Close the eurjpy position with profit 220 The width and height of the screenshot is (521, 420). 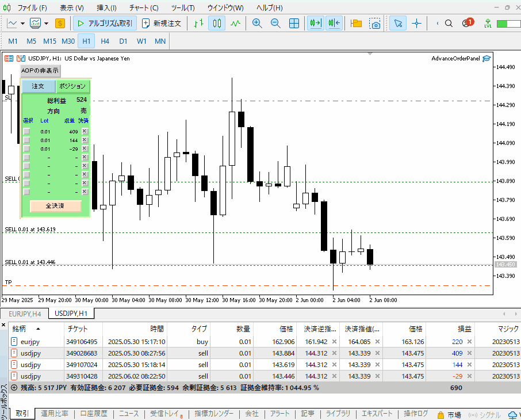tap(469, 342)
